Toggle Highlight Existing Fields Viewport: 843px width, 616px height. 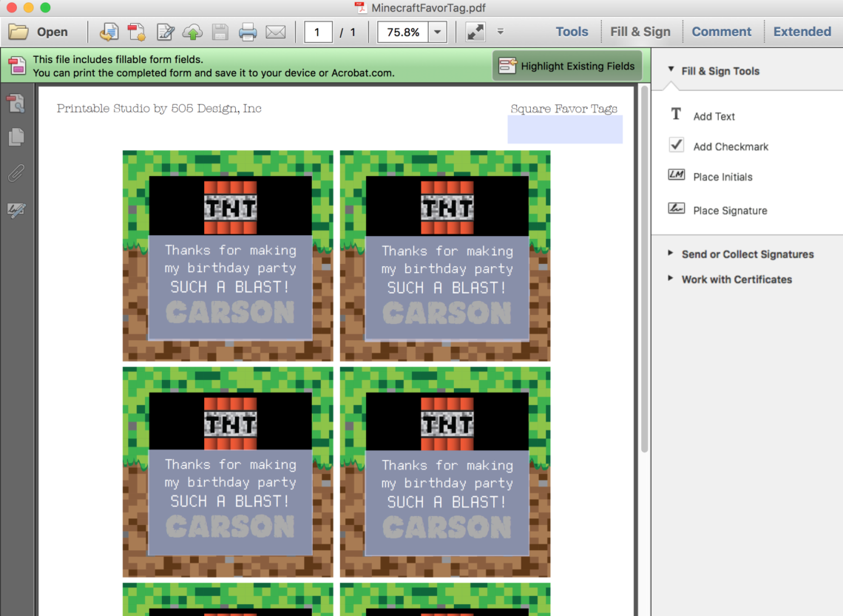pos(566,66)
